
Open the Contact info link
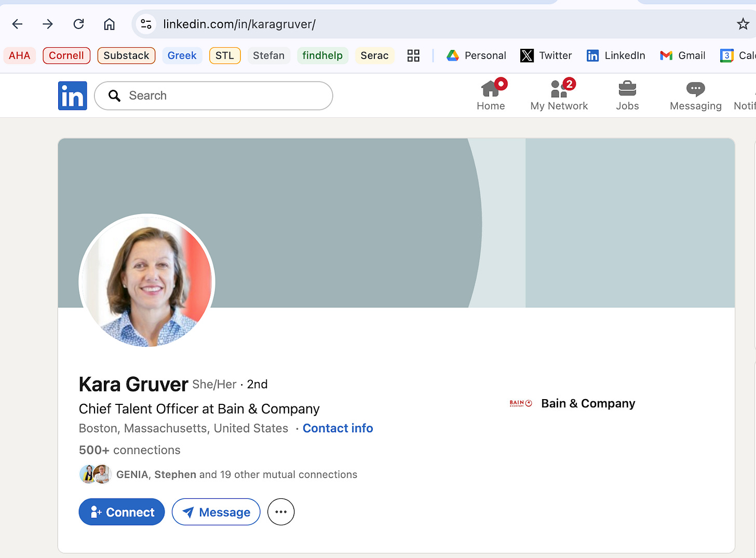338,428
